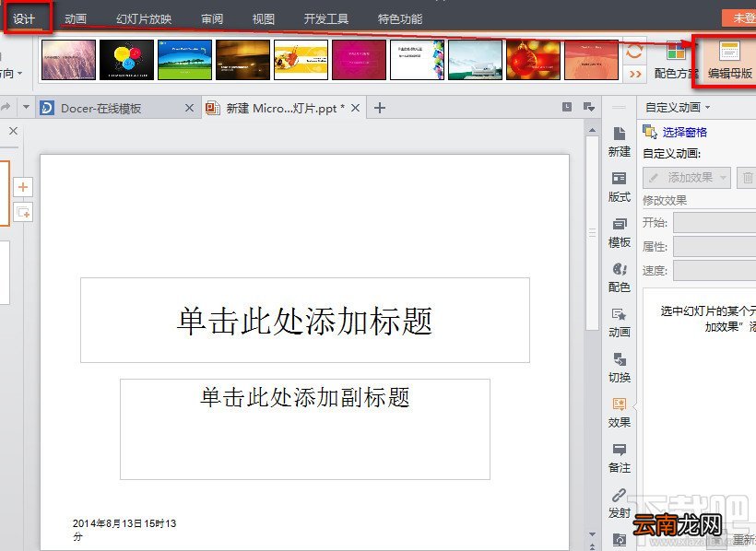Click subtitle placeholder 单击此处添加副标题

[305, 429]
